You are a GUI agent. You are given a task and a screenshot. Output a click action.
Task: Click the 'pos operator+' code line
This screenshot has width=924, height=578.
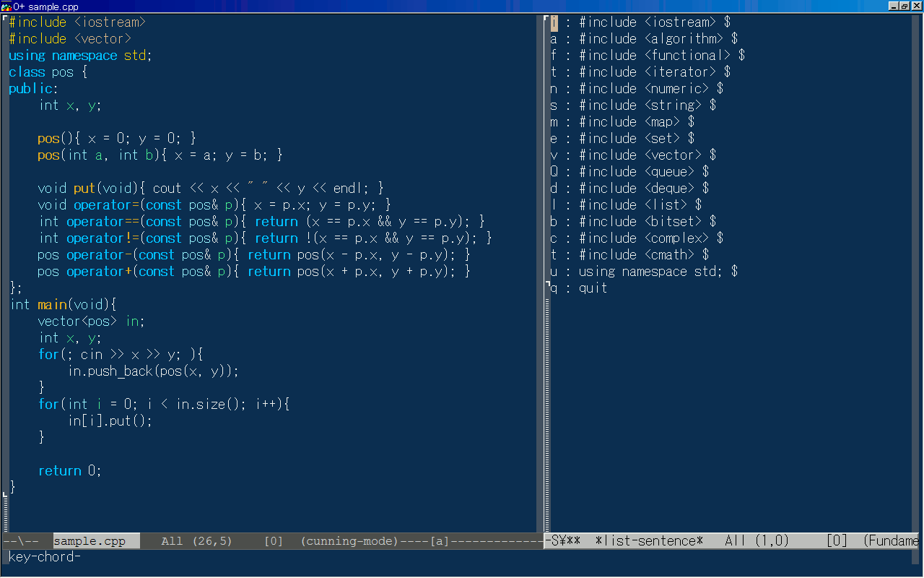coord(254,272)
